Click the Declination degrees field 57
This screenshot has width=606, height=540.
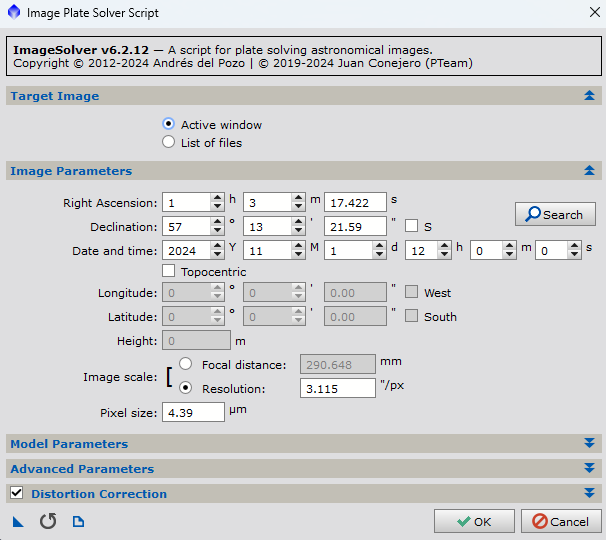187,226
